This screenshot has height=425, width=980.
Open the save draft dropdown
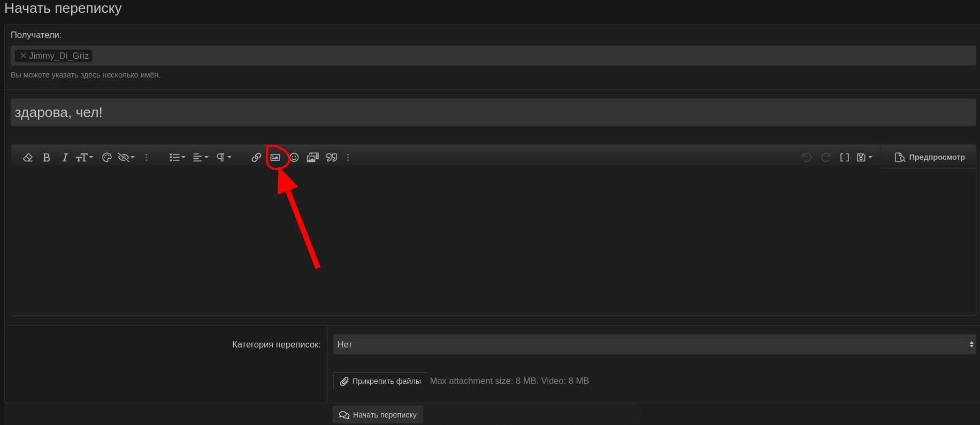pyautogui.click(x=864, y=157)
